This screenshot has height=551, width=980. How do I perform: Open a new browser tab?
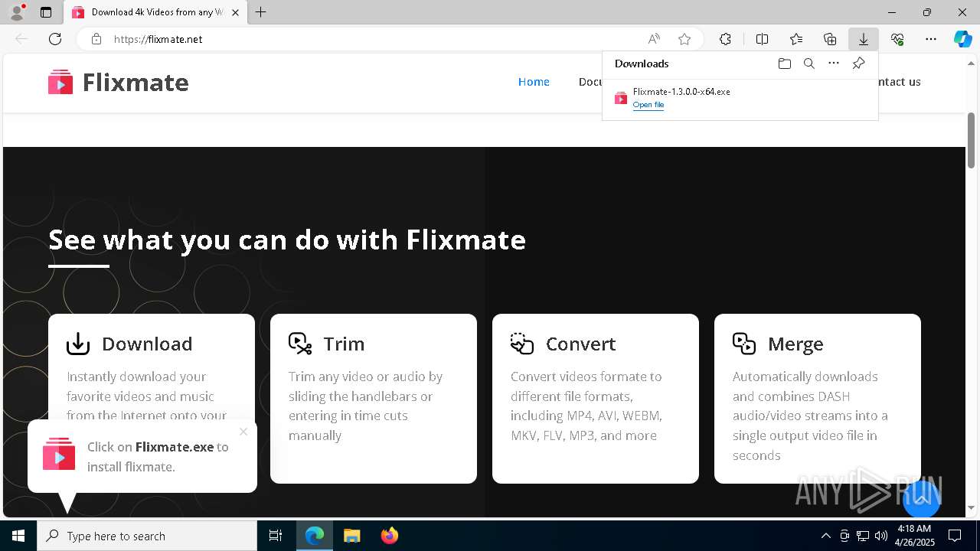(x=261, y=12)
